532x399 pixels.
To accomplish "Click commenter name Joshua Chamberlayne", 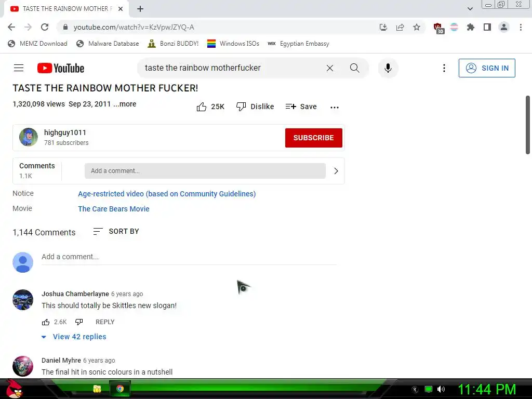I will click(75, 294).
